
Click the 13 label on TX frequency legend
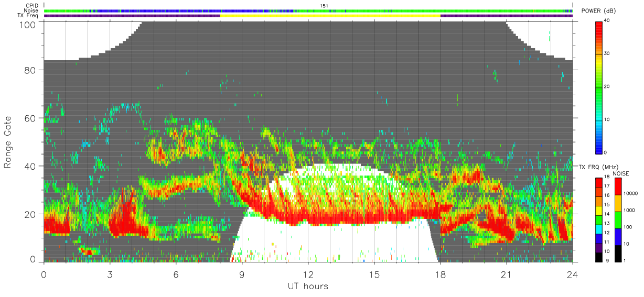(x=607, y=224)
